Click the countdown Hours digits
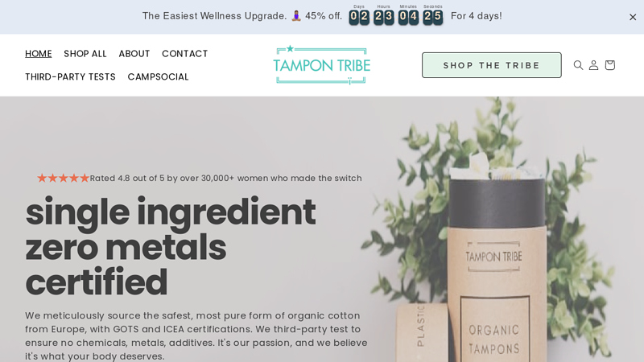This screenshot has width=644, height=362. 384,17
